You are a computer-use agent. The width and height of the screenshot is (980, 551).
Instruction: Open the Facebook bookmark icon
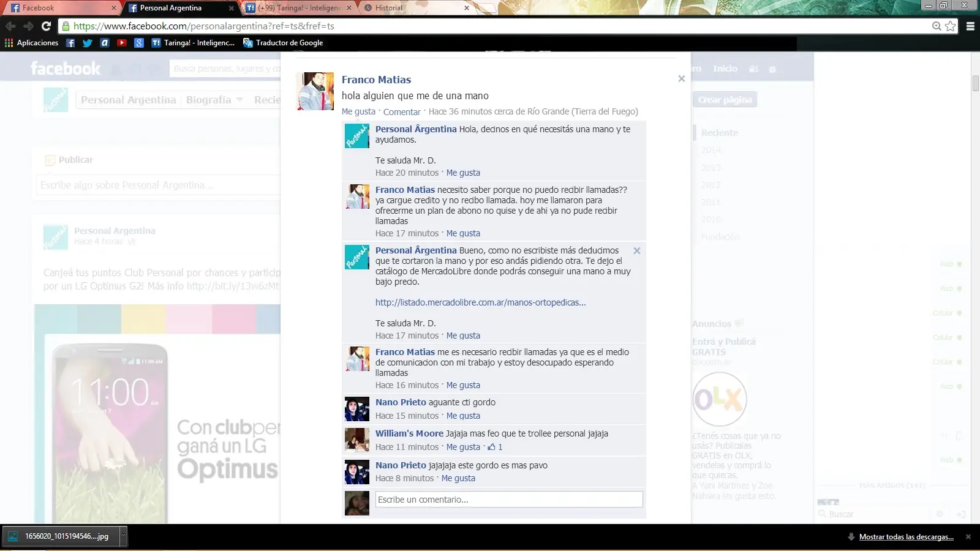pos(70,43)
